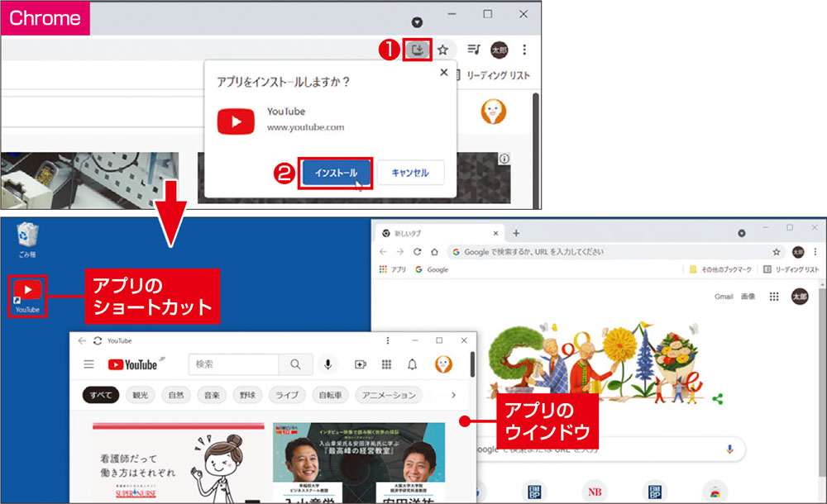The image size is (827, 504).
Task: Open YouTube app window three-dot menu
Action: [x=388, y=340]
